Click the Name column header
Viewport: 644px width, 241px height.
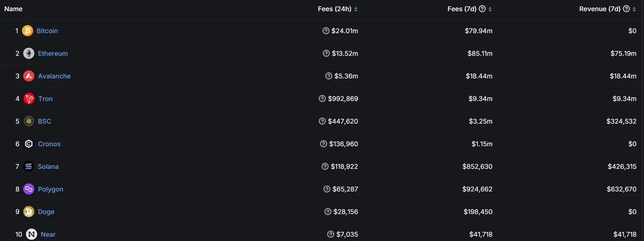coord(13,9)
